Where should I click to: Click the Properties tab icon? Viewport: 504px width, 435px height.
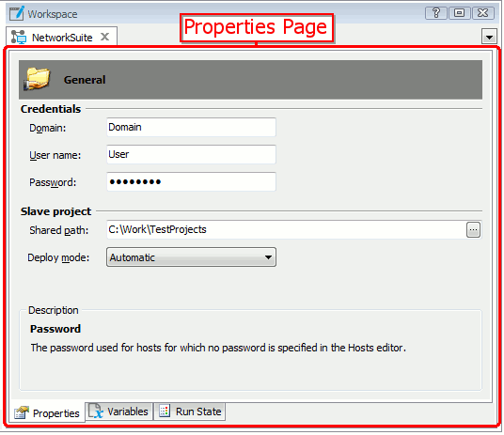point(22,412)
